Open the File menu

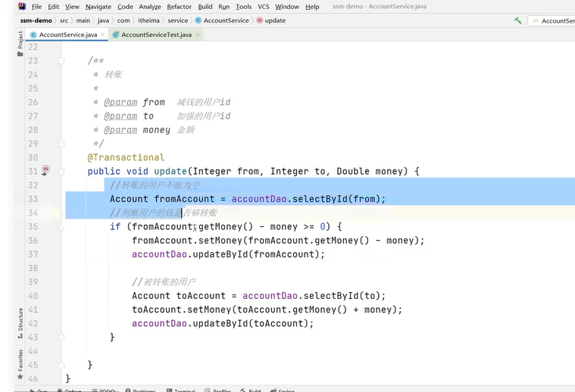click(36, 7)
